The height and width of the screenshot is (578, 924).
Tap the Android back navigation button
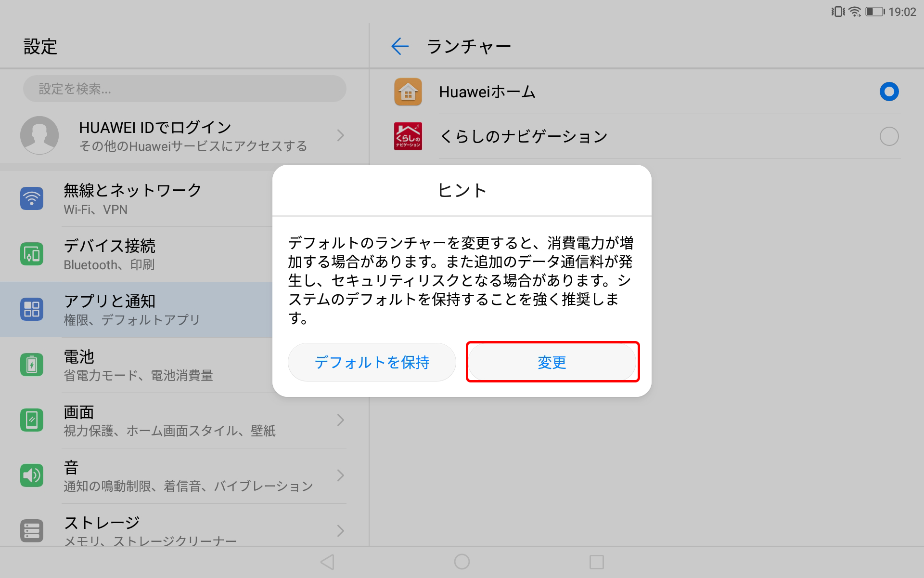327,562
